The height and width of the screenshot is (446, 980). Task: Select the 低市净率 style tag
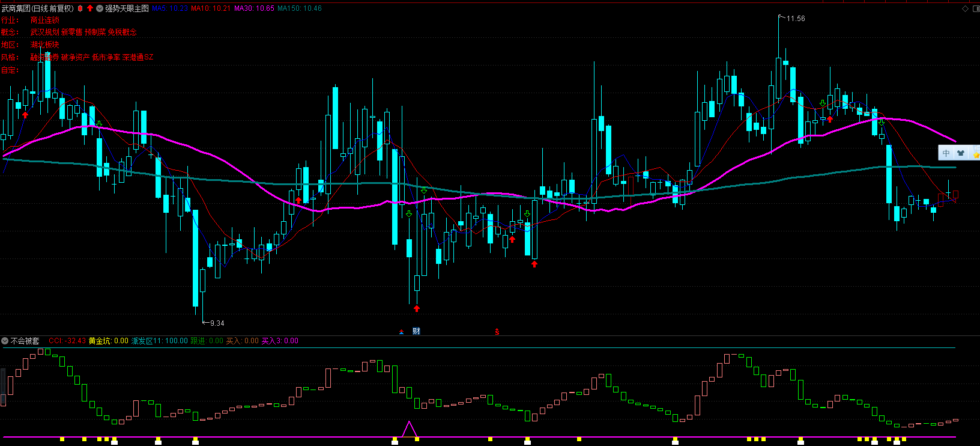[x=106, y=57]
